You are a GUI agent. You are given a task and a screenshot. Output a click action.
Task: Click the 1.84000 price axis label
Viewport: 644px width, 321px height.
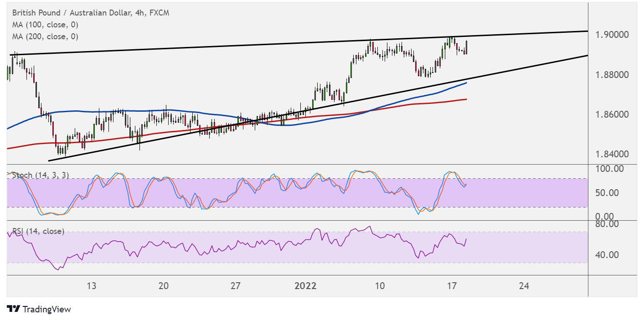pyautogui.click(x=612, y=155)
